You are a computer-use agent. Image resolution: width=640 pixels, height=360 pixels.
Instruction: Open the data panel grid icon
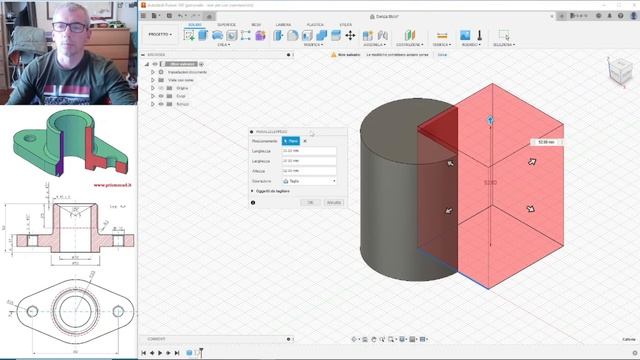click(x=144, y=16)
